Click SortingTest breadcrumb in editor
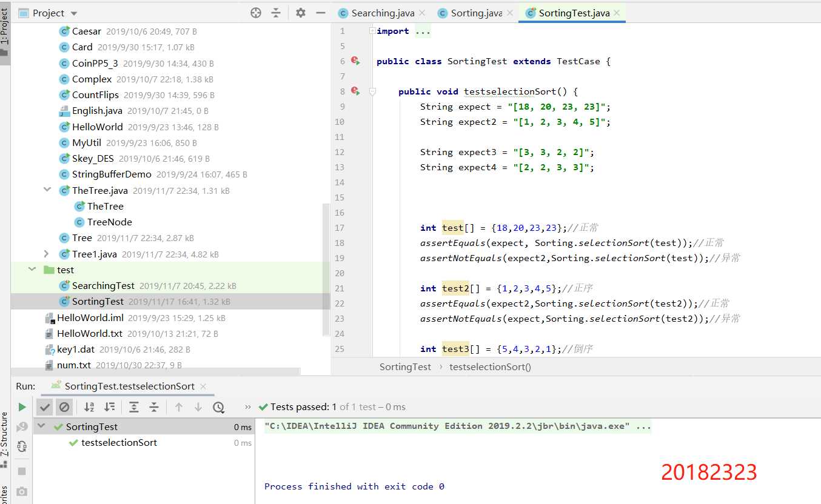The width and height of the screenshot is (821, 504). click(x=405, y=366)
